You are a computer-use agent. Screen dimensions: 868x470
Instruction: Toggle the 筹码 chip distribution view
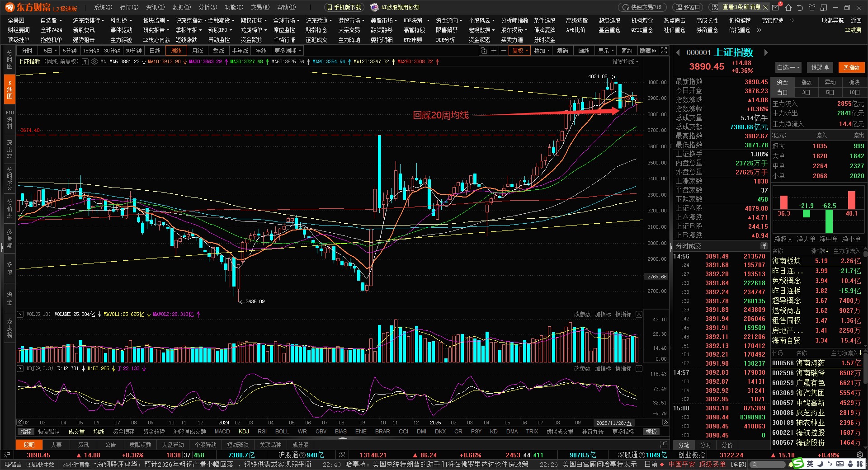click(562, 51)
